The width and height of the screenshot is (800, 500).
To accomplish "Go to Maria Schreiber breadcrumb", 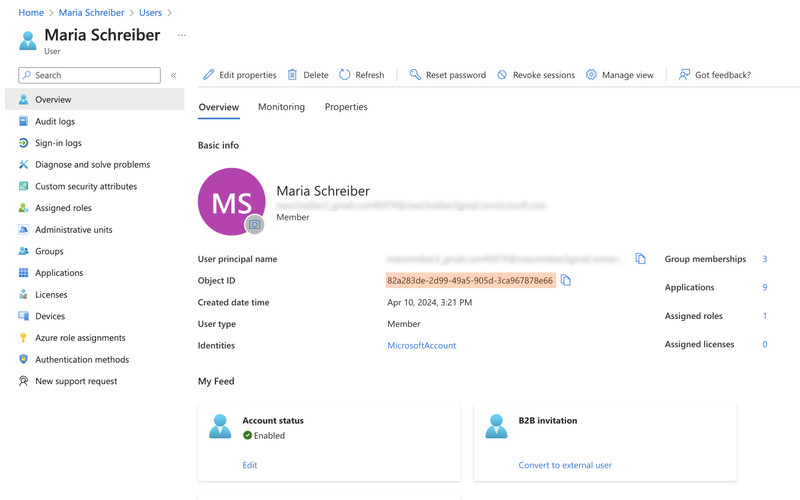I will (91, 13).
